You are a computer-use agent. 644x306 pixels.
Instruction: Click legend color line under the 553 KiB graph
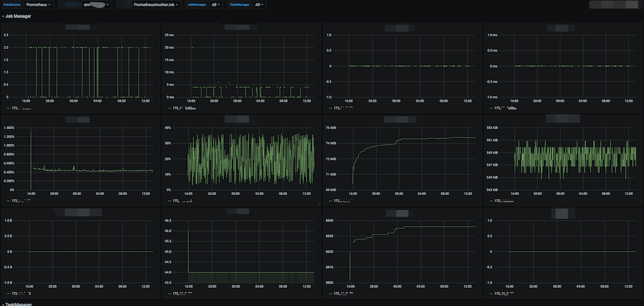point(490,201)
